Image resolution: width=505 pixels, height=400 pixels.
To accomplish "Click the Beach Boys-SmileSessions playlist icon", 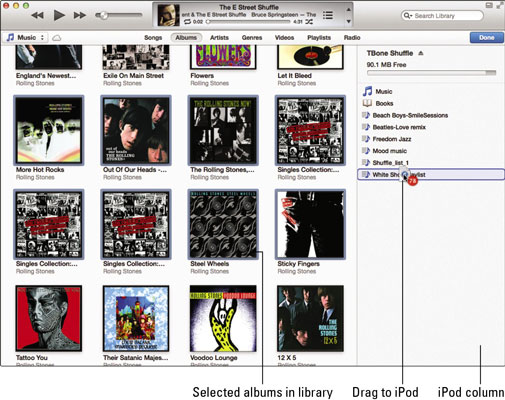I will pyautogui.click(x=366, y=115).
